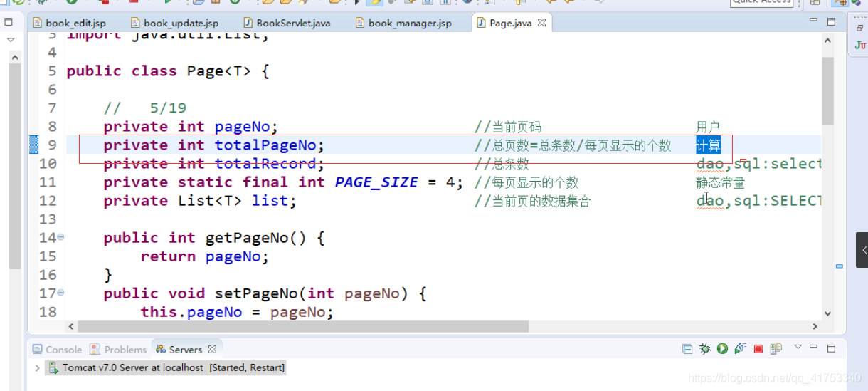Close the Servers view tab
The image size is (868, 391).
tap(212, 350)
